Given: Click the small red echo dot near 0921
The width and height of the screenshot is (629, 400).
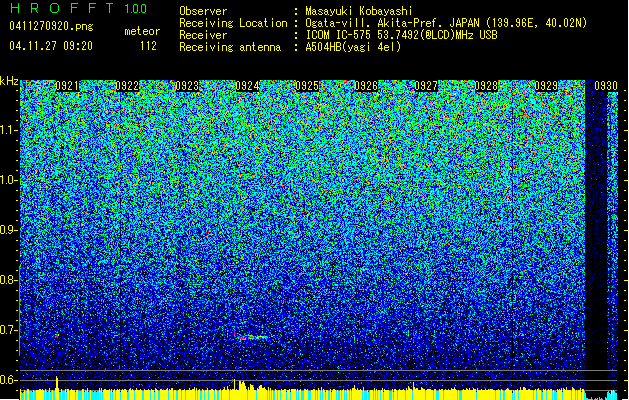Looking at the screenshot, I should click(x=57, y=335).
